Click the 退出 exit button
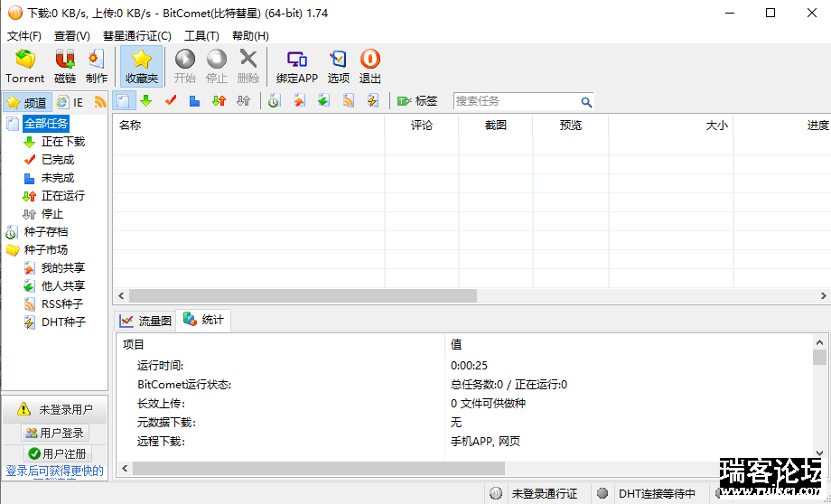This screenshot has width=831, height=504. point(370,66)
